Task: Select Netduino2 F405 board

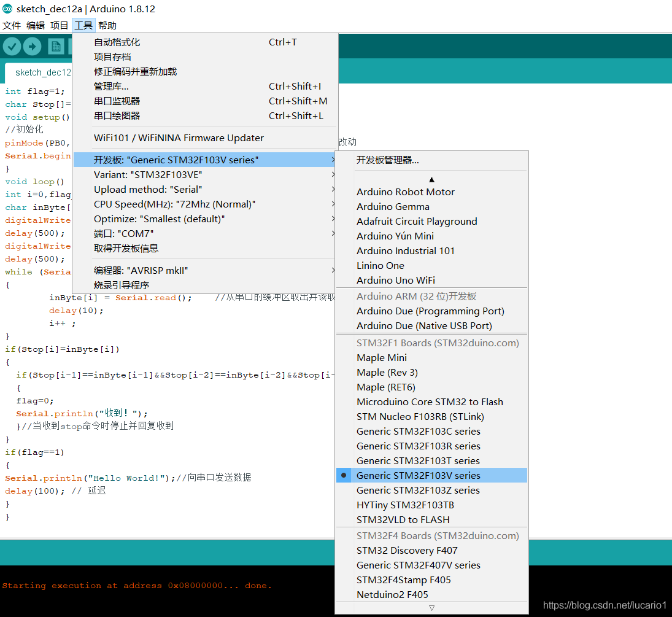Action: tap(431, 594)
